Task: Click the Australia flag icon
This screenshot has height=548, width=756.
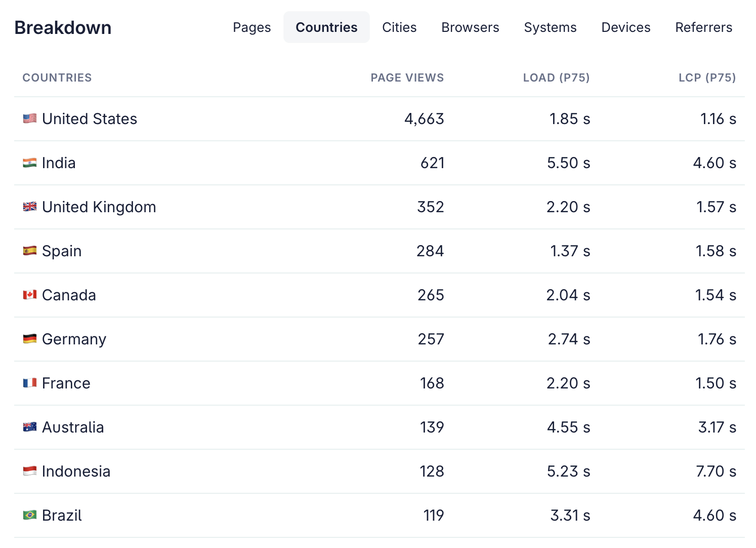Action: pos(30,427)
